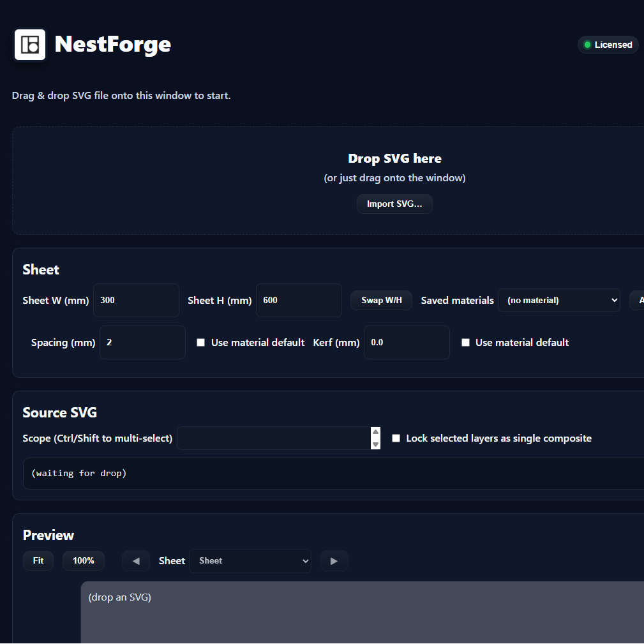Click the NestForge logo icon
644x644 pixels.
tap(30, 45)
